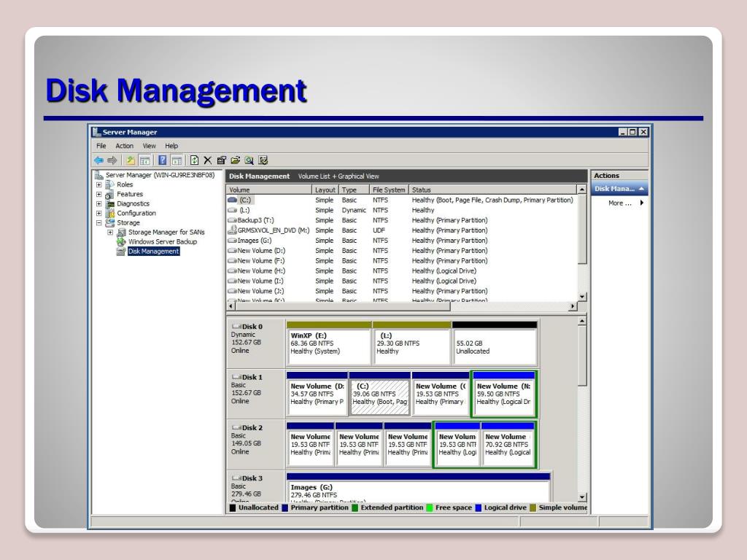Sort by the File System column header

pyautogui.click(x=389, y=190)
